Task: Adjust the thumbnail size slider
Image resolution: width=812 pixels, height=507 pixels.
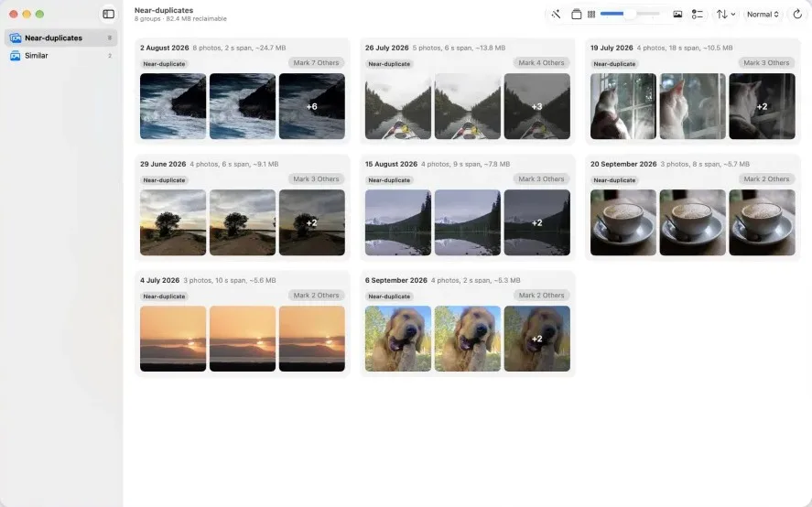Action: (x=630, y=14)
